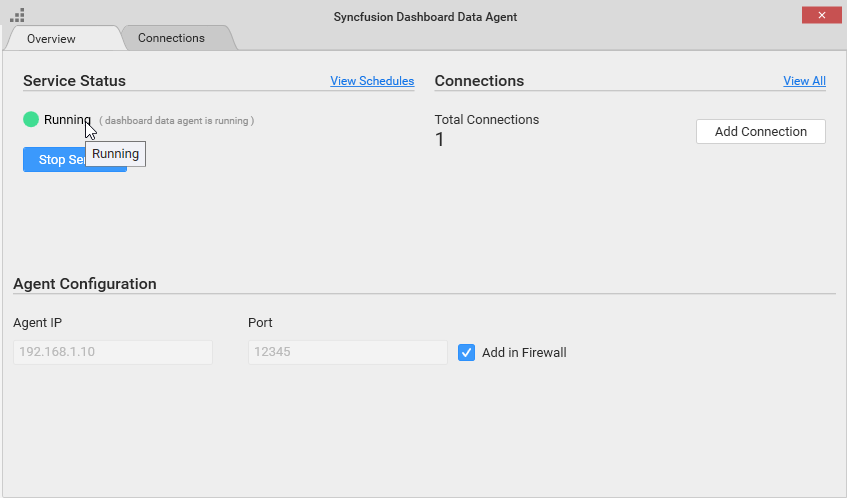Viewport: 847px width, 498px height.
Task: Click the Port label
Action: click(260, 323)
